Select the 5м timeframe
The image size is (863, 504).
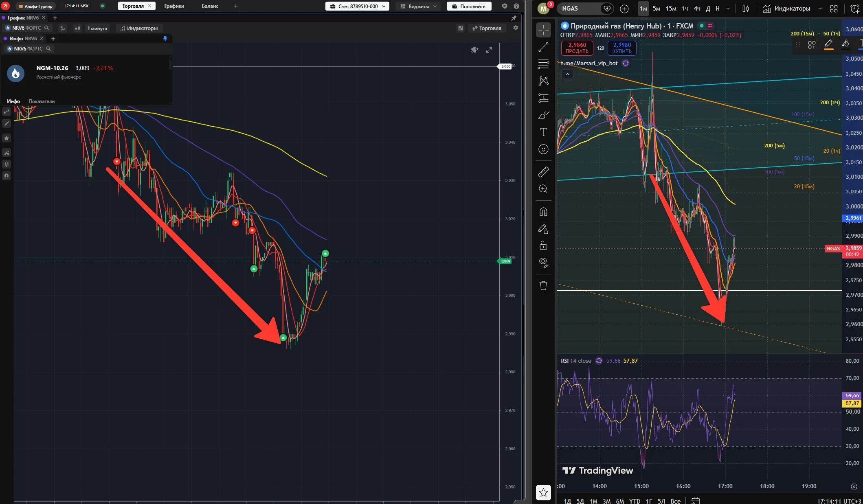(x=657, y=9)
